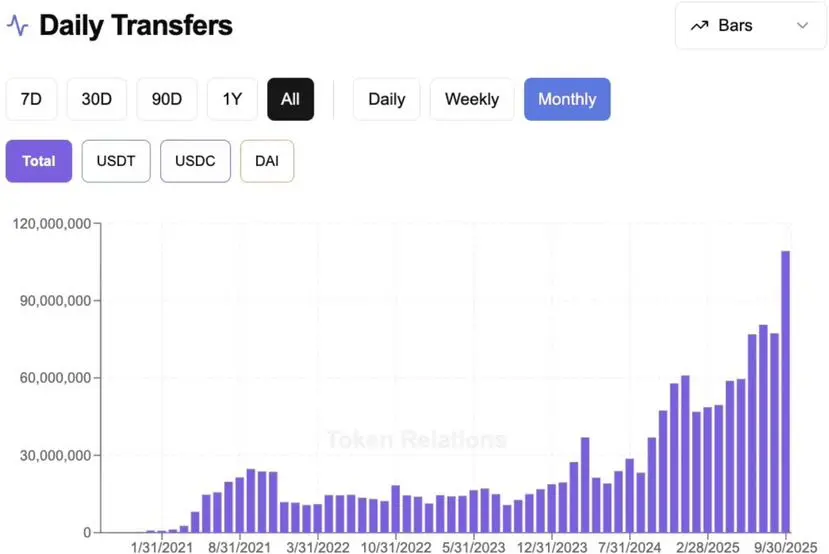Viewport: 829px width, 554px height.
Task: Click the 12/31/2023 x-axis date label
Action: point(552,547)
